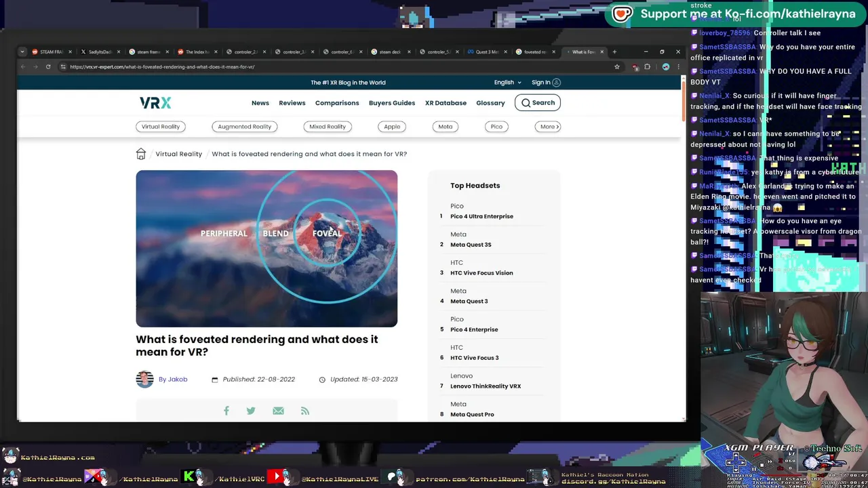The width and height of the screenshot is (868, 488).
Task: Click the Updated date clock icon
Action: [x=322, y=380]
